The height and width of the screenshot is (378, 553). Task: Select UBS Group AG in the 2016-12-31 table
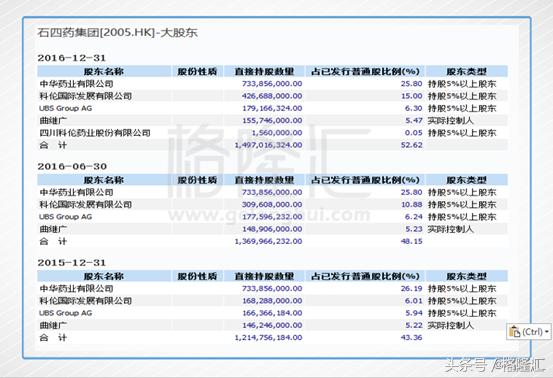(66, 108)
